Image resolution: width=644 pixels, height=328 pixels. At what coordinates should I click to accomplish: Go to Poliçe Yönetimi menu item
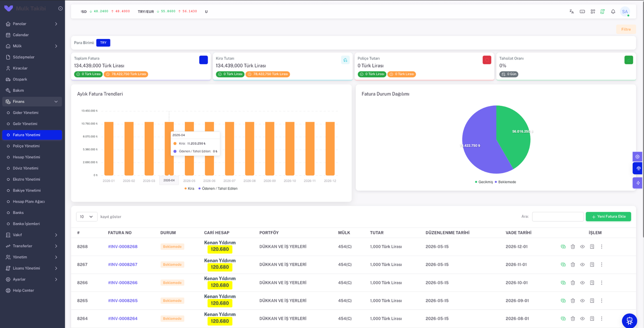pos(32,146)
